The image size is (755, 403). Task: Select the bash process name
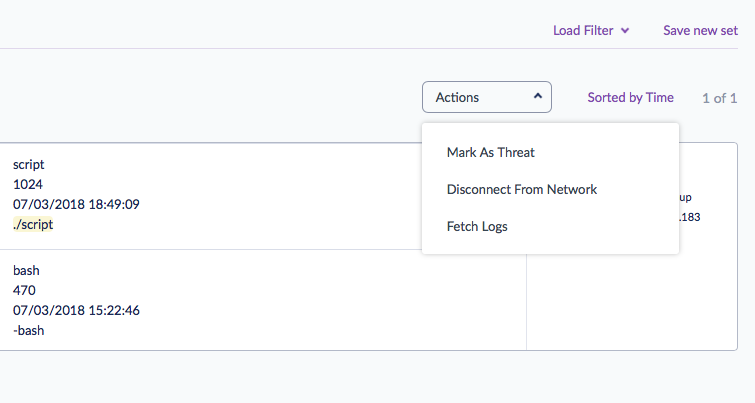(26, 270)
